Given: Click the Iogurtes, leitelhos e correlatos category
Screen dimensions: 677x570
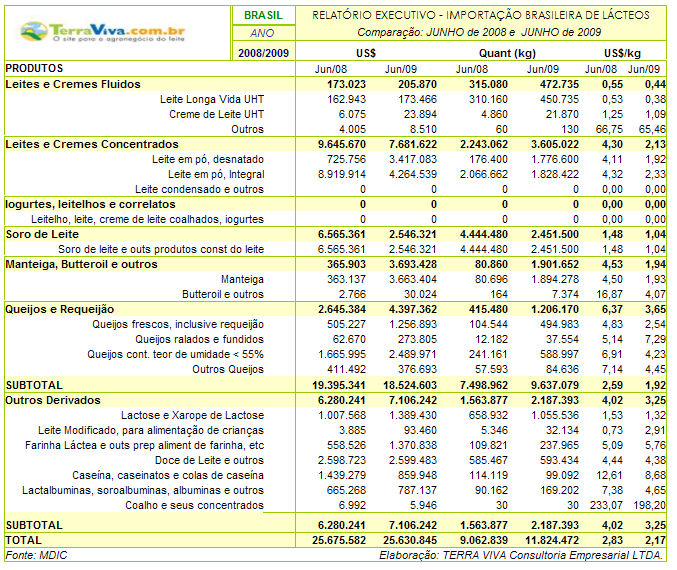Looking at the screenshot, I should pyautogui.click(x=90, y=204).
